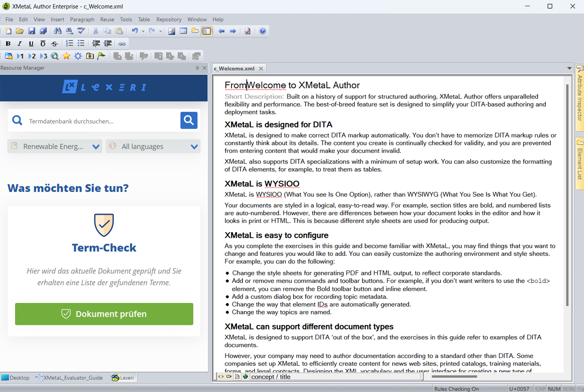
Task: Switch to the XMetaL_Evaluator_Guide tab
Action: point(69,378)
